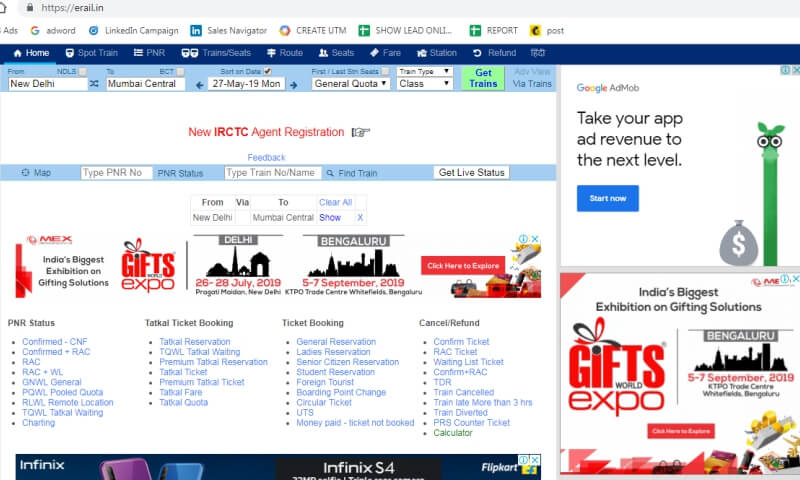Open adword bookmark
This screenshot has width=800, height=480.
pos(53,31)
